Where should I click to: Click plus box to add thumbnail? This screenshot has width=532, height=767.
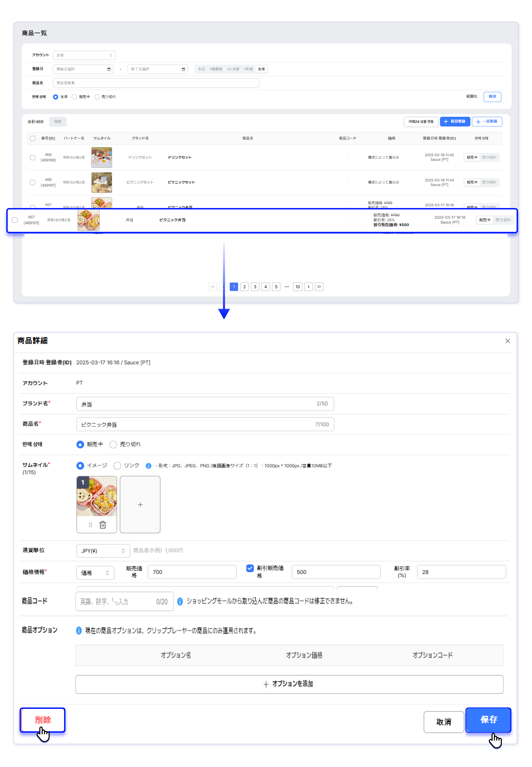tap(140, 505)
